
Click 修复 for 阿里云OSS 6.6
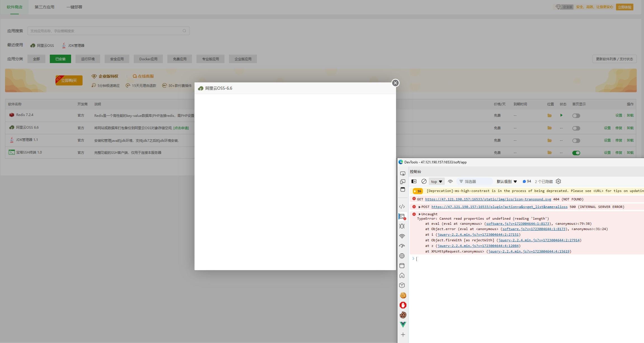pos(619,128)
